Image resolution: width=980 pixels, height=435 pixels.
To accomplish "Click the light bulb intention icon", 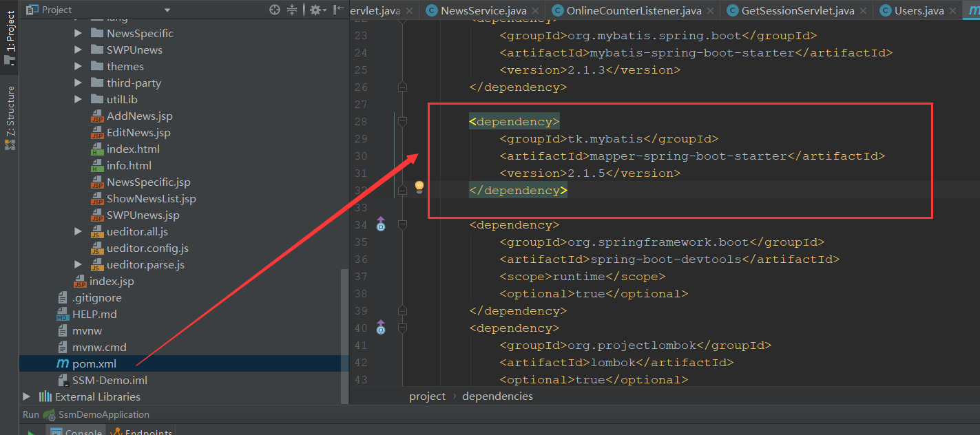I will [x=419, y=187].
